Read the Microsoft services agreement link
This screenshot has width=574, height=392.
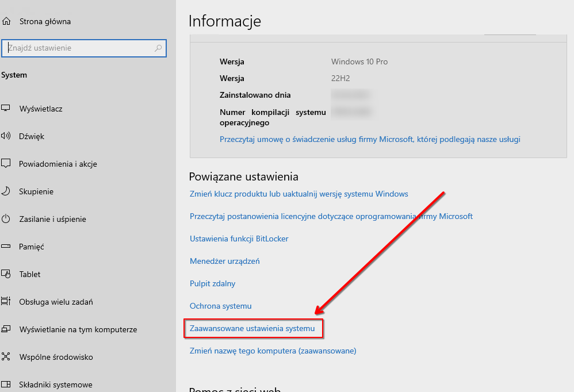coord(370,139)
